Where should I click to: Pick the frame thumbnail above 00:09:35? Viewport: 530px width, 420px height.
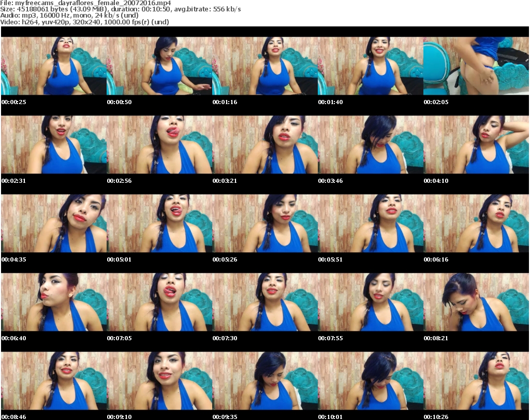[x=265, y=381]
